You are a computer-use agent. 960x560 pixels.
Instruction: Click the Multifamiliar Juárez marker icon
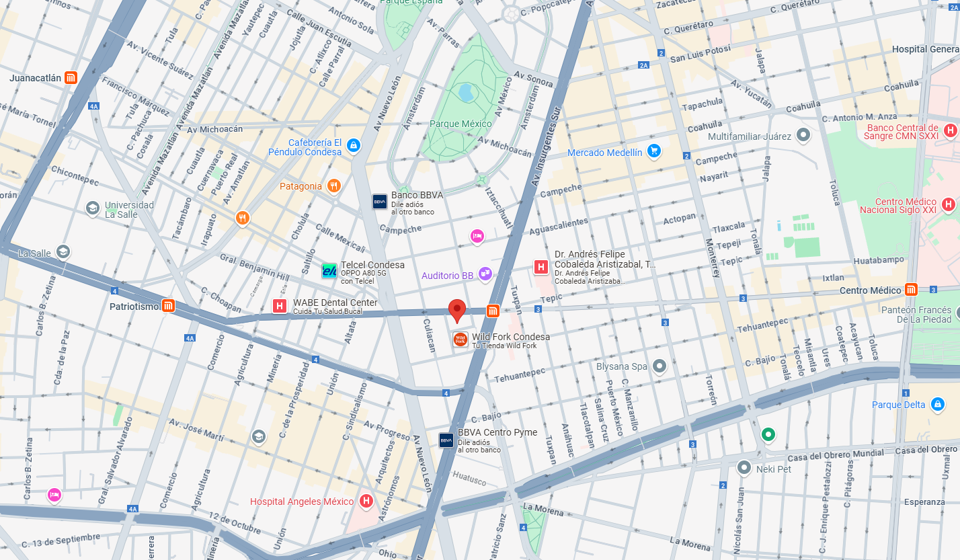tap(803, 135)
